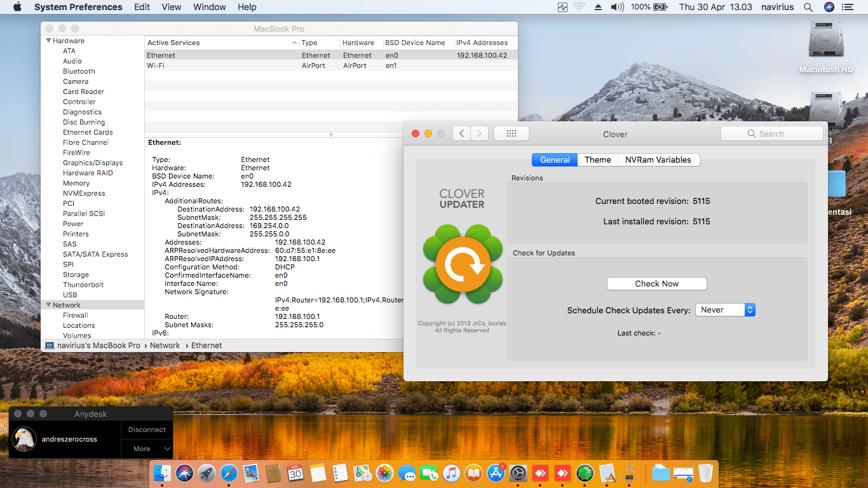The height and width of the screenshot is (488, 868).
Task: Click the Clover Updater refresh logo
Action: [x=463, y=264]
